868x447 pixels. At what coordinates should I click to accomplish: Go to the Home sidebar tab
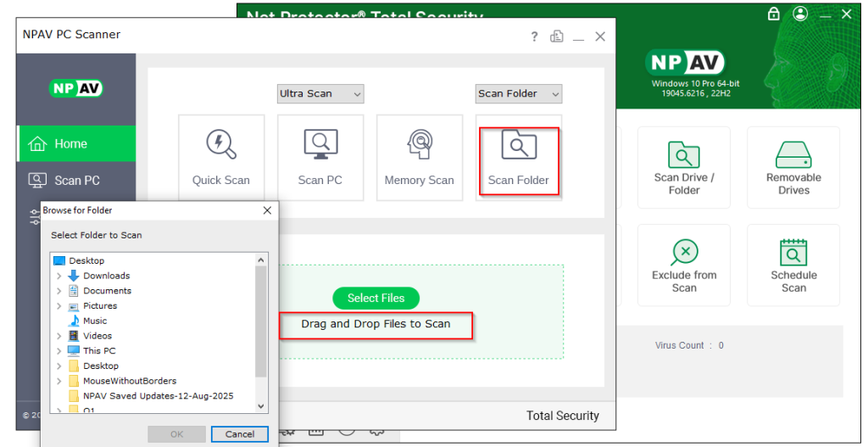pyautogui.click(x=76, y=144)
